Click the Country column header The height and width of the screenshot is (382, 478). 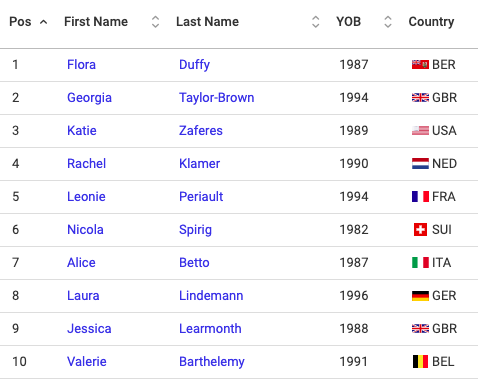click(431, 22)
